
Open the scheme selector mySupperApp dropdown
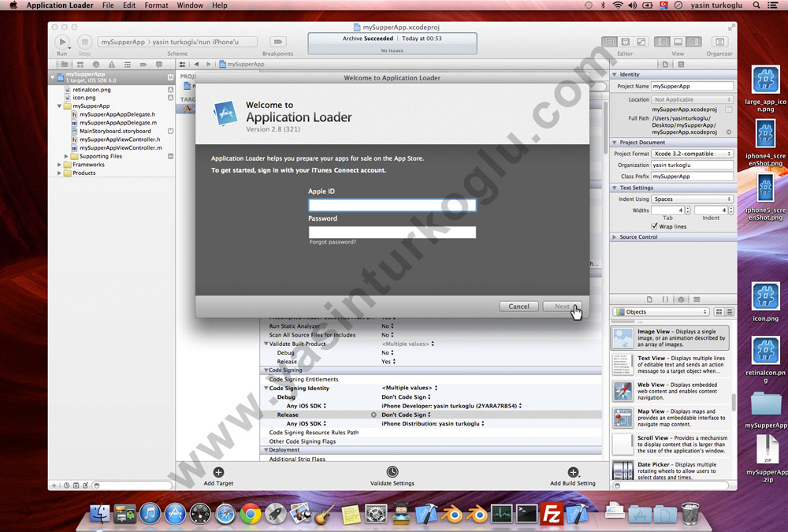[x=123, y=42]
